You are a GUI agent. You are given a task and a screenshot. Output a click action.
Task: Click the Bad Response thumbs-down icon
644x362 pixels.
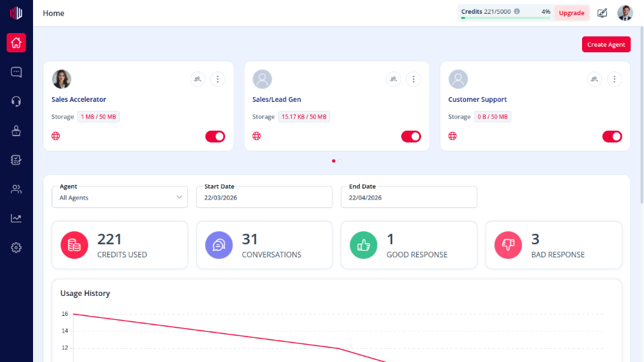point(508,245)
